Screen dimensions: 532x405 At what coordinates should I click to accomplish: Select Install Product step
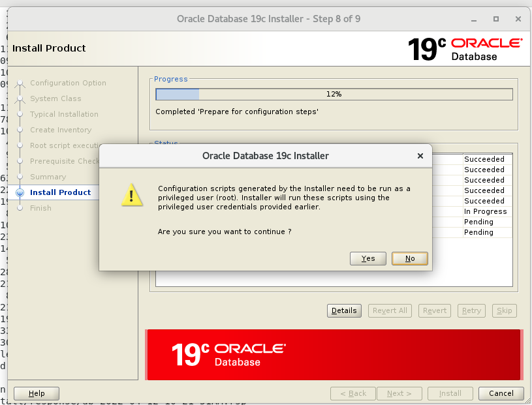pyautogui.click(x=61, y=192)
